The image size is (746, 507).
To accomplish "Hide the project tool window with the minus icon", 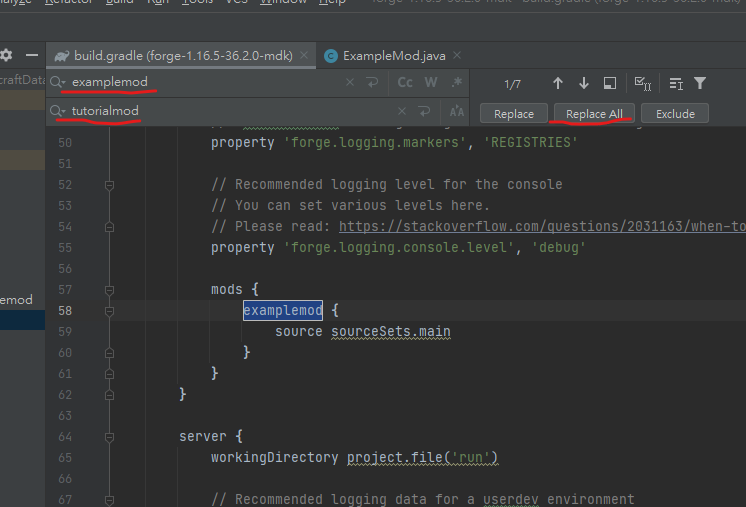I will point(32,55).
